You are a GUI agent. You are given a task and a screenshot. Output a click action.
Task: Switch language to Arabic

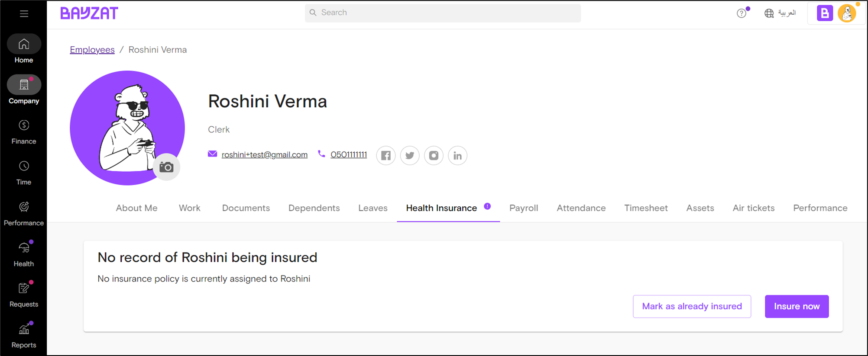pos(781,13)
